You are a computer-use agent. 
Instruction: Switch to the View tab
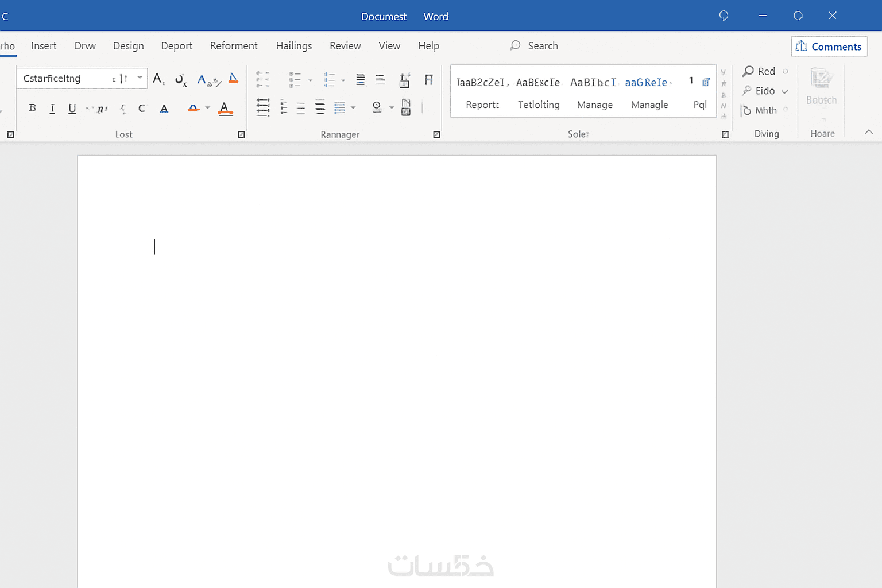click(x=389, y=46)
